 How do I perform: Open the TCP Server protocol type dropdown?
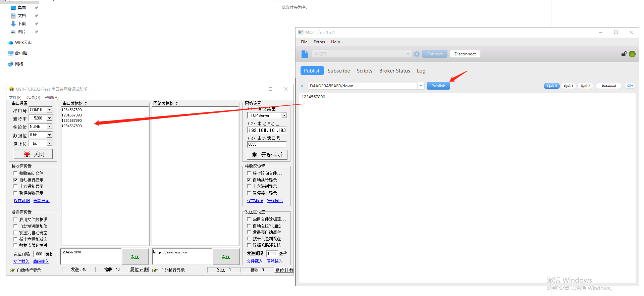pyautogui.click(x=284, y=115)
